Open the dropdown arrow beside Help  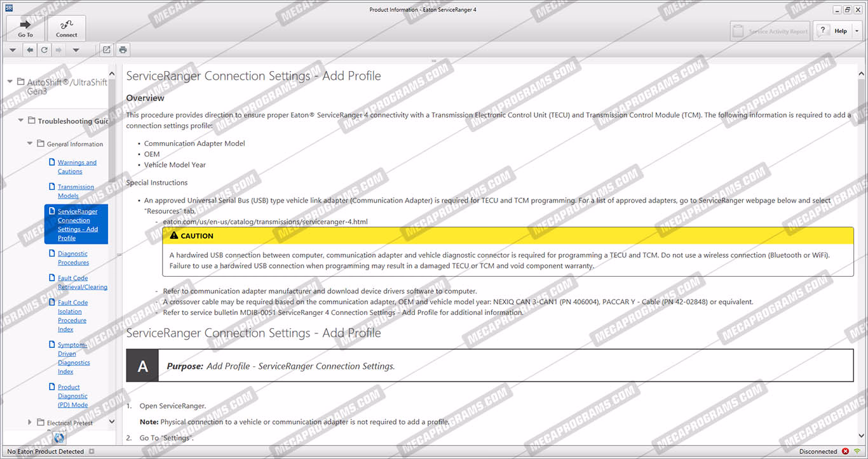pos(857,30)
